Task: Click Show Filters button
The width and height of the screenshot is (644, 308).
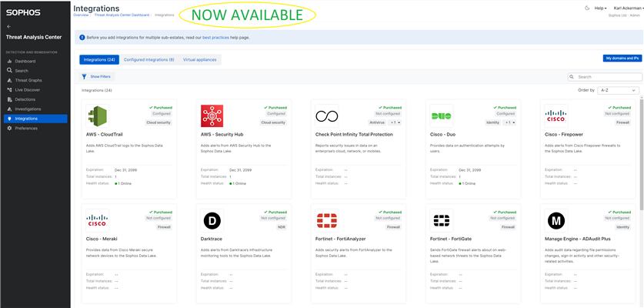Action: pos(97,76)
